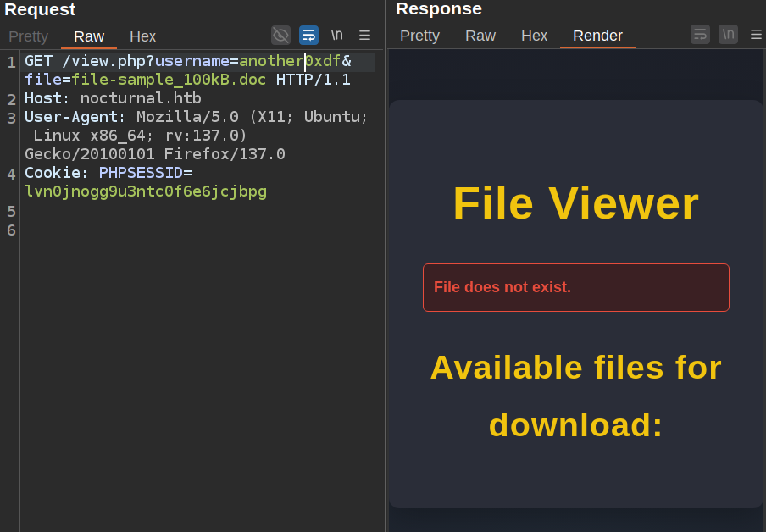Toggle the crossed-eye icon in Request toolbar

(280, 35)
